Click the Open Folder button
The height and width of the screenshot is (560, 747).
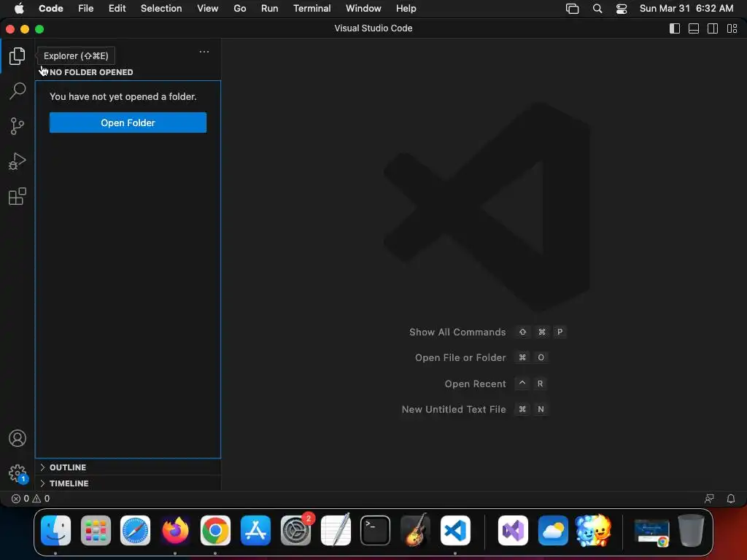[128, 122]
